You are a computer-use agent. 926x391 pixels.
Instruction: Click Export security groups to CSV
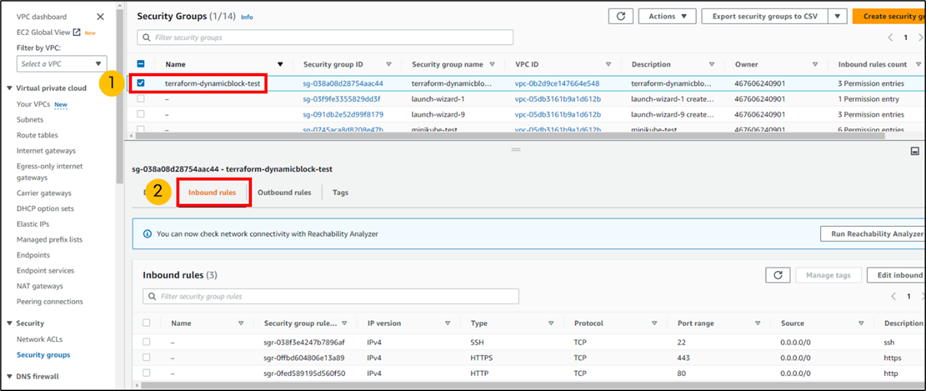tap(765, 17)
